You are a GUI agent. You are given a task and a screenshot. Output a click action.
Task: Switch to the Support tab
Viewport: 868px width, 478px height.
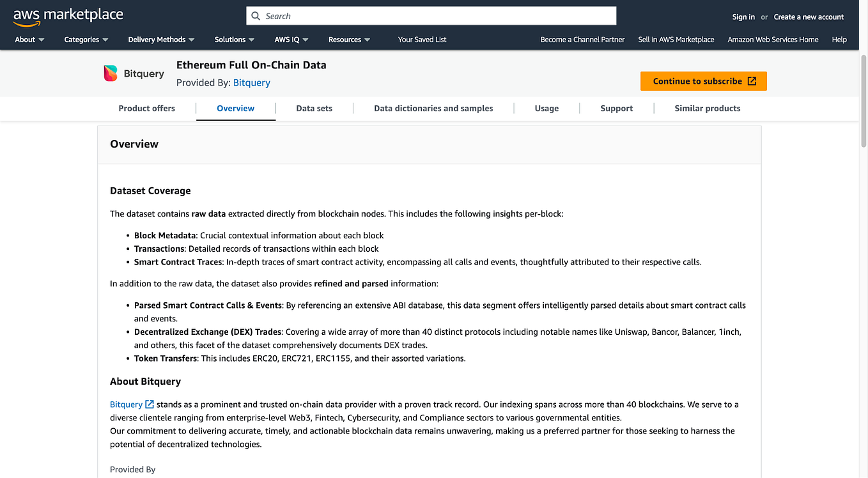coord(616,108)
